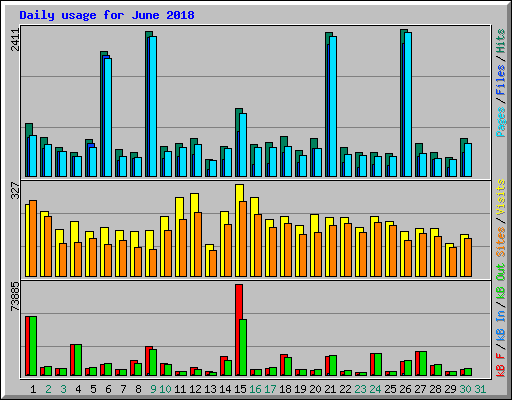Click day 15 on the x-axis
The height and width of the screenshot is (400, 512).
tap(240, 389)
